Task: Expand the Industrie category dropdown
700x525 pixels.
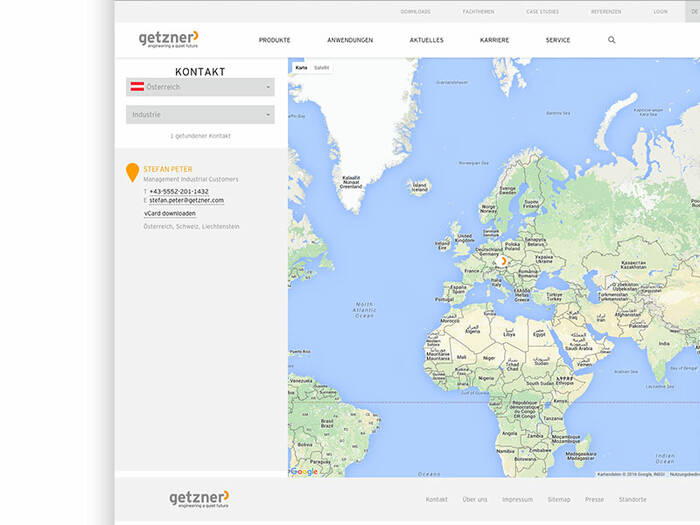Action: 200,115
